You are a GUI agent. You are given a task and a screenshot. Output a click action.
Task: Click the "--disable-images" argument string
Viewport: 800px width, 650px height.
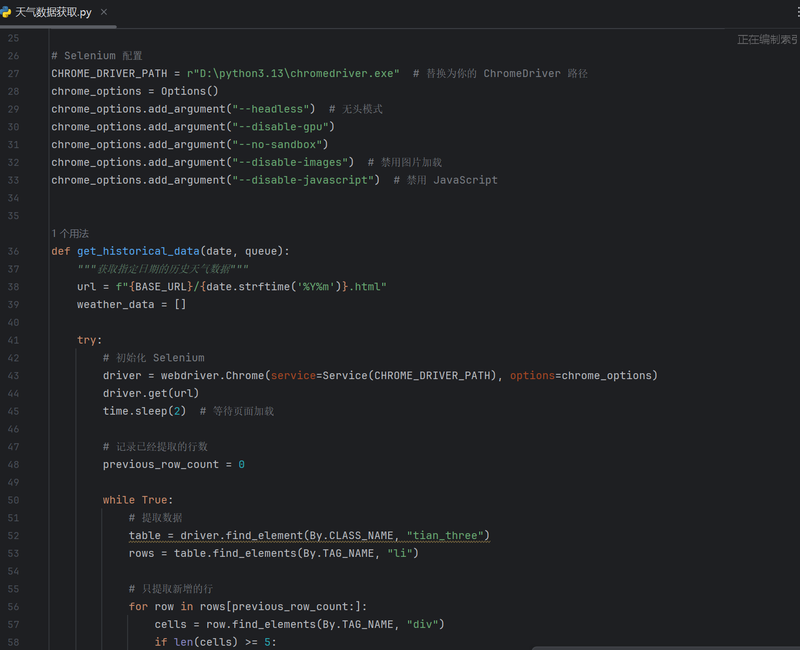coord(290,162)
